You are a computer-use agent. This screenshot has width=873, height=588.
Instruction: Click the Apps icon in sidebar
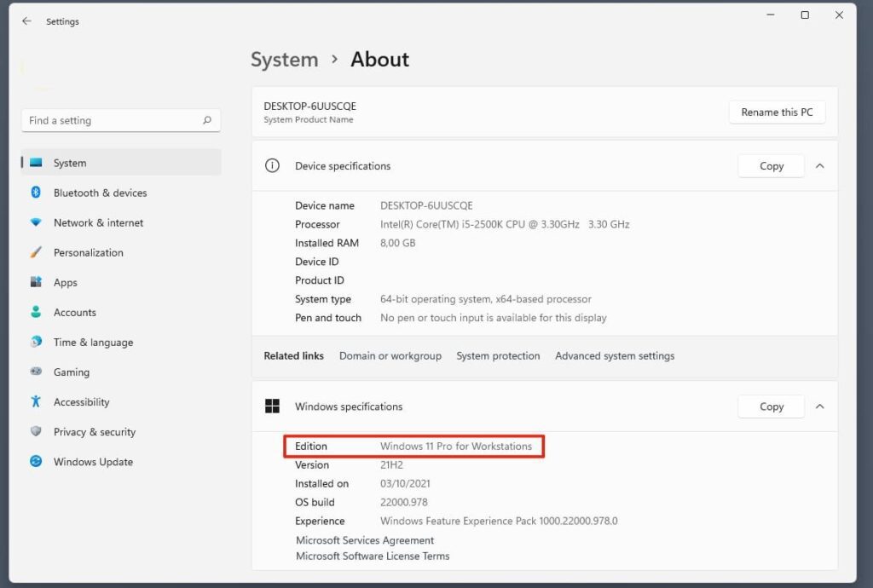coord(36,282)
